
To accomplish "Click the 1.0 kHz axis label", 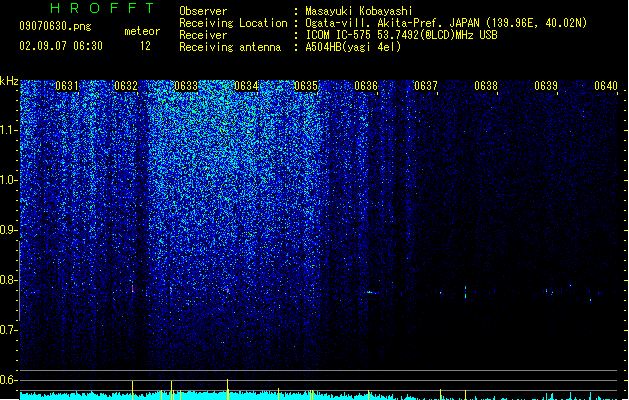I will pos(8,180).
